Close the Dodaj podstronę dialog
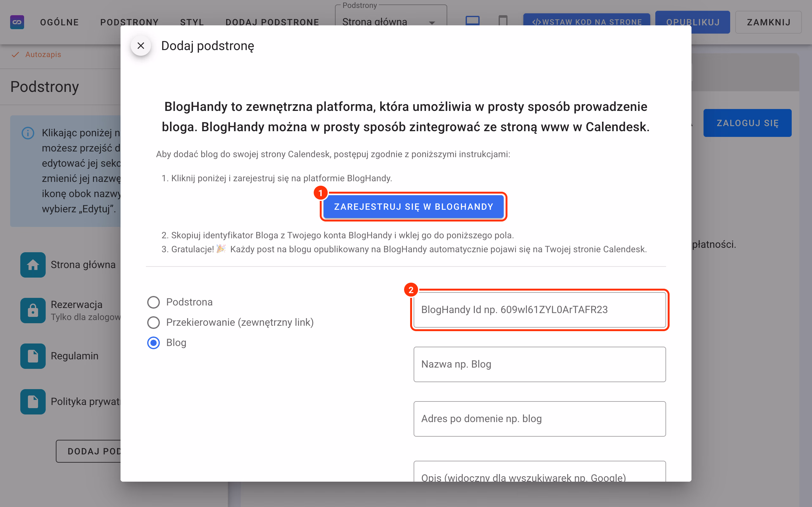This screenshot has width=812, height=507. coord(141,46)
